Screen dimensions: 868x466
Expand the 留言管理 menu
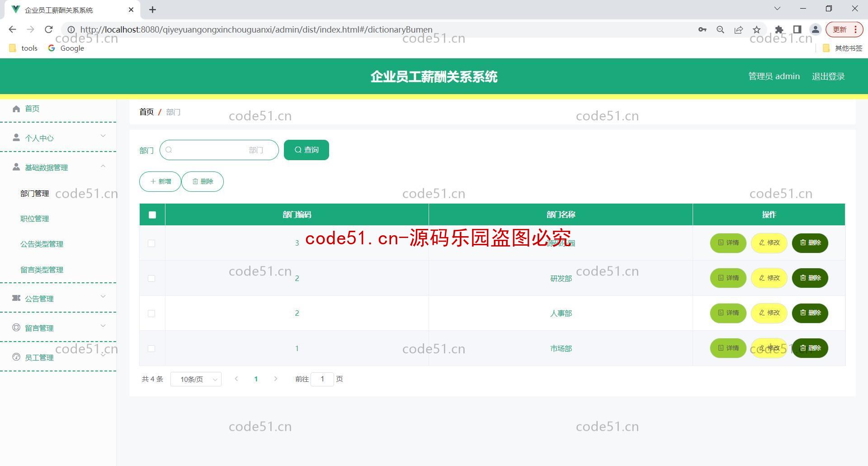103,326
